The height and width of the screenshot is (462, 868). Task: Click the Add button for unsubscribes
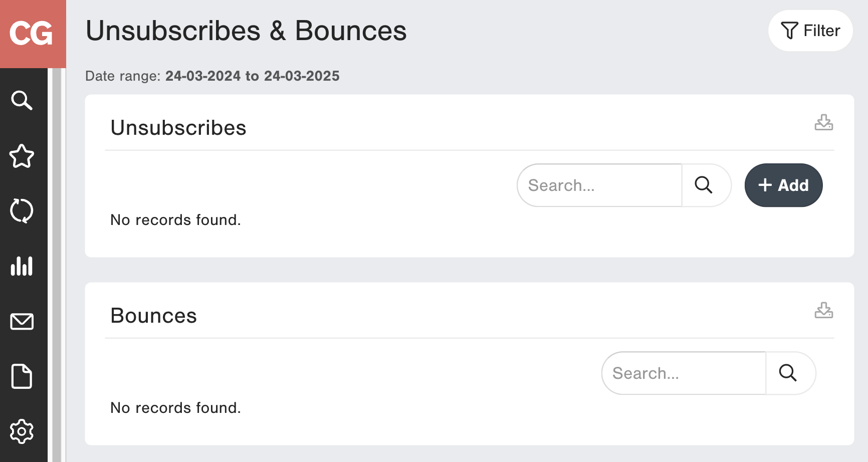pyautogui.click(x=783, y=185)
